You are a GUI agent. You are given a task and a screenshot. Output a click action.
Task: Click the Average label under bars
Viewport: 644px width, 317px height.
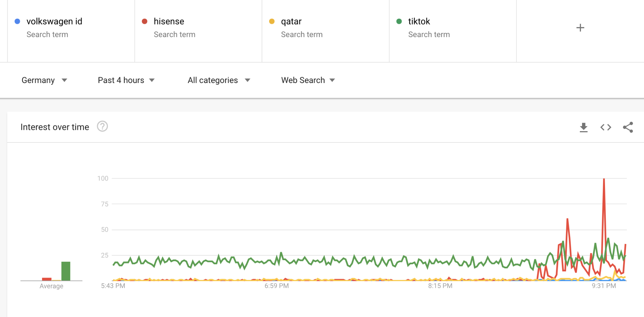51,286
